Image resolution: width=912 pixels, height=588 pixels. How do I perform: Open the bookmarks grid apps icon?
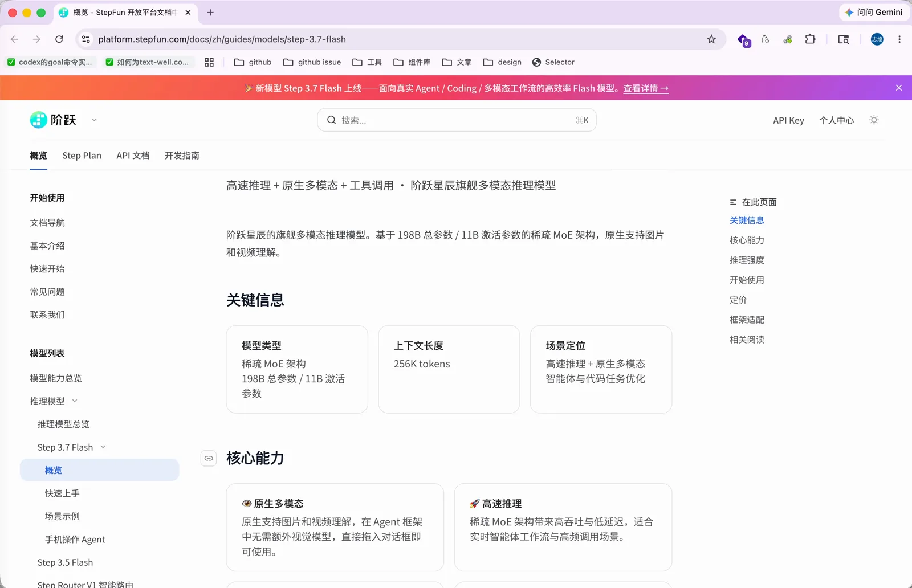coord(209,62)
